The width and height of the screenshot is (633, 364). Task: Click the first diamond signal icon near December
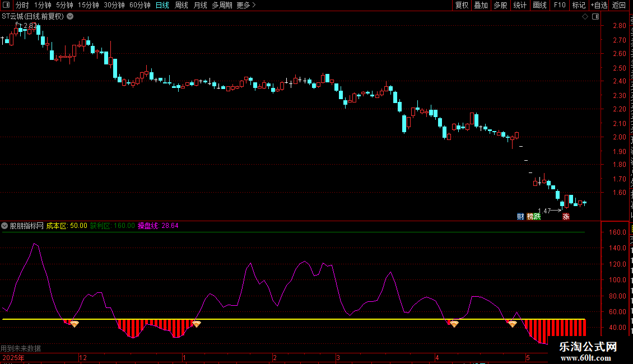tap(75, 324)
